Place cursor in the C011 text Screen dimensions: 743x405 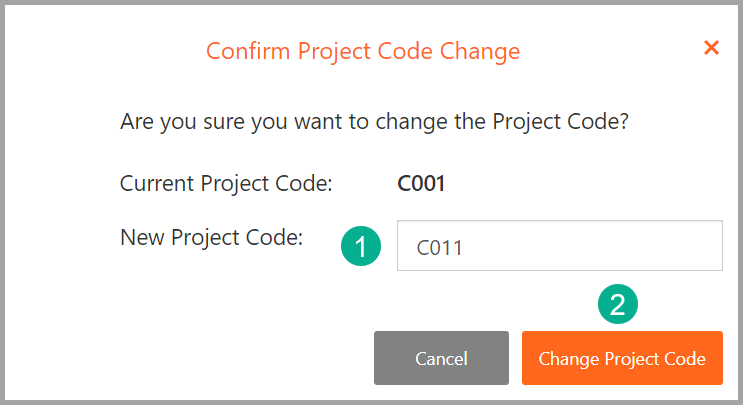439,248
